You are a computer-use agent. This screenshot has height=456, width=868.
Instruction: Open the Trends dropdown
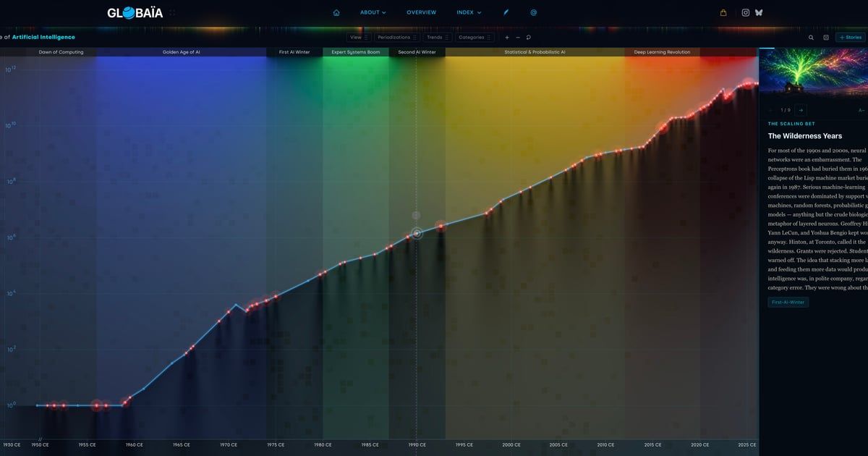click(x=438, y=37)
